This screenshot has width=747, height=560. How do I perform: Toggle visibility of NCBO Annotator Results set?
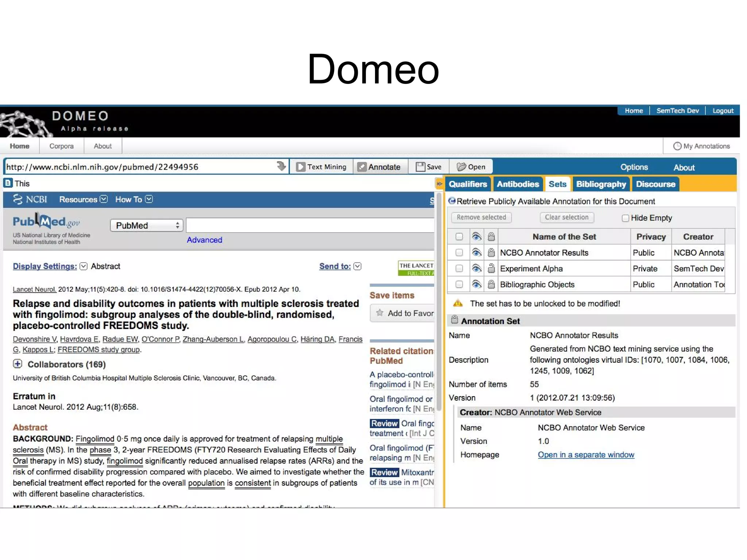476,252
